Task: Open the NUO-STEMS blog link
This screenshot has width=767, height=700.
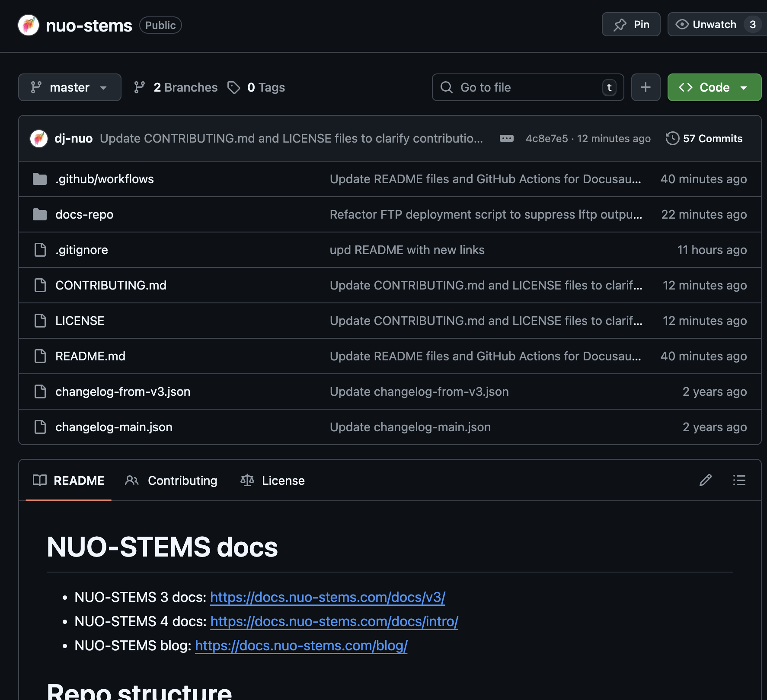Action: [x=301, y=646]
